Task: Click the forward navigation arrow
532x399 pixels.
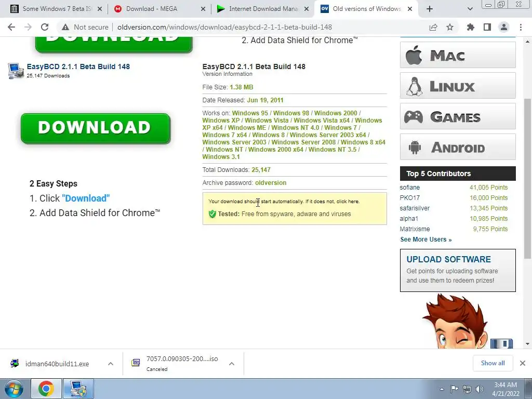Action: pos(28,27)
